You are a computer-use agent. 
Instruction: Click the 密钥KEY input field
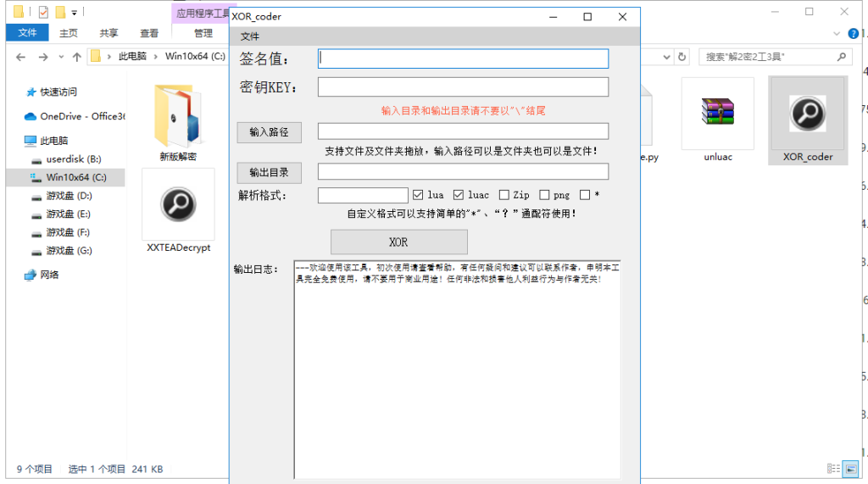tap(463, 87)
